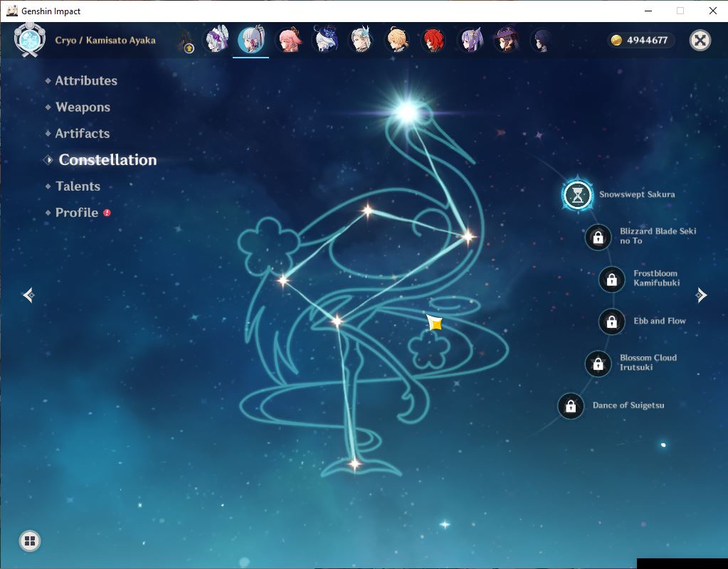Select the Furina portrait with blue hat
728x569 pixels.
(x=325, y=40)
